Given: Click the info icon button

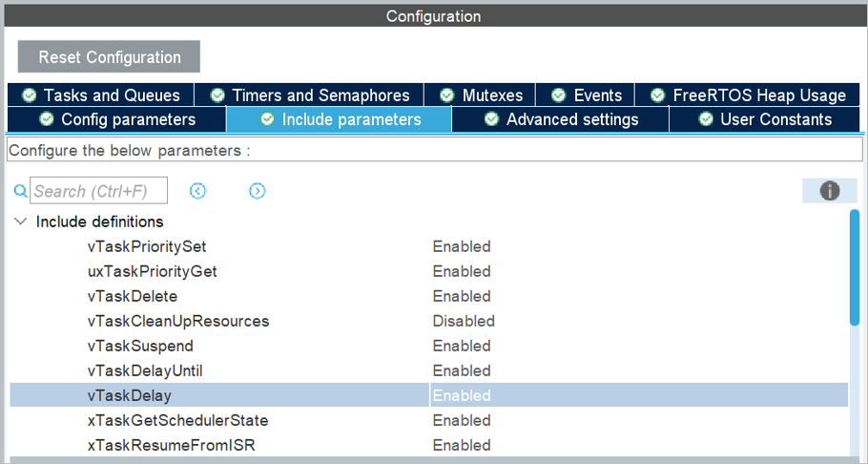Looking at the screenshot, I should click(x=829, y=191).
